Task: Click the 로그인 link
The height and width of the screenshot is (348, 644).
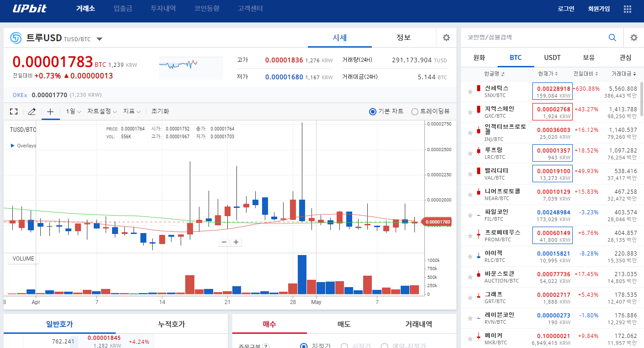Action: [566, 9]
